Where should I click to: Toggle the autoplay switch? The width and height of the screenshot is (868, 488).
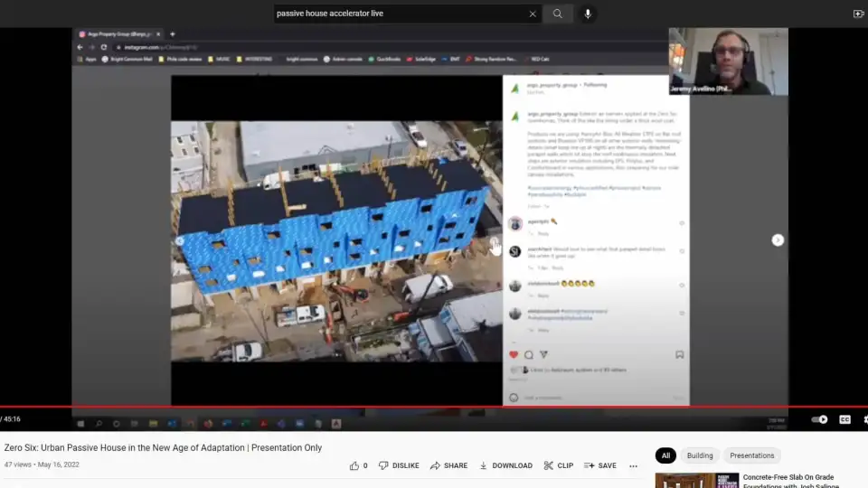click(x=819, y=419)
